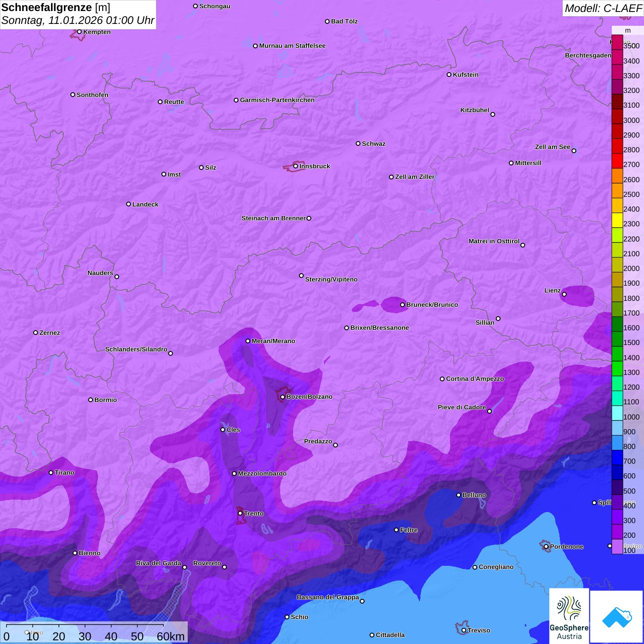Click the 'Nauders' town label
This screenshot has height=644, width=644.
click(x=100, y=273)
